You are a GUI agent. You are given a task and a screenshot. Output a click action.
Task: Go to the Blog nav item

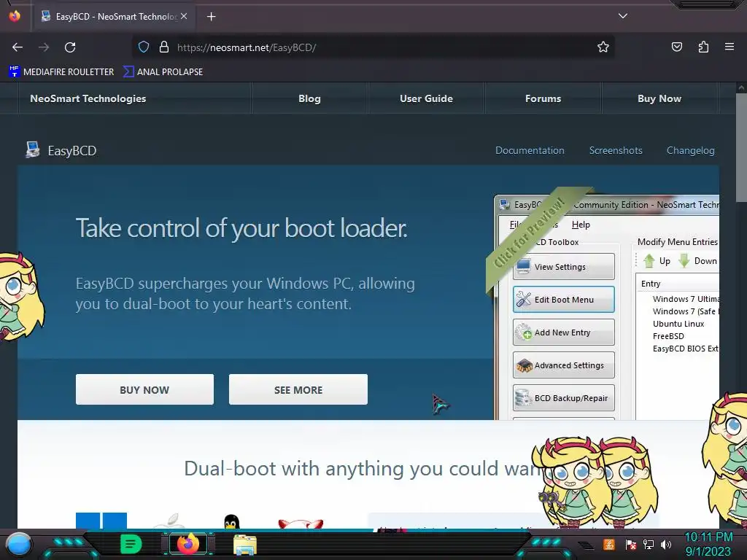pyautogui.click(x=309, y=98)
